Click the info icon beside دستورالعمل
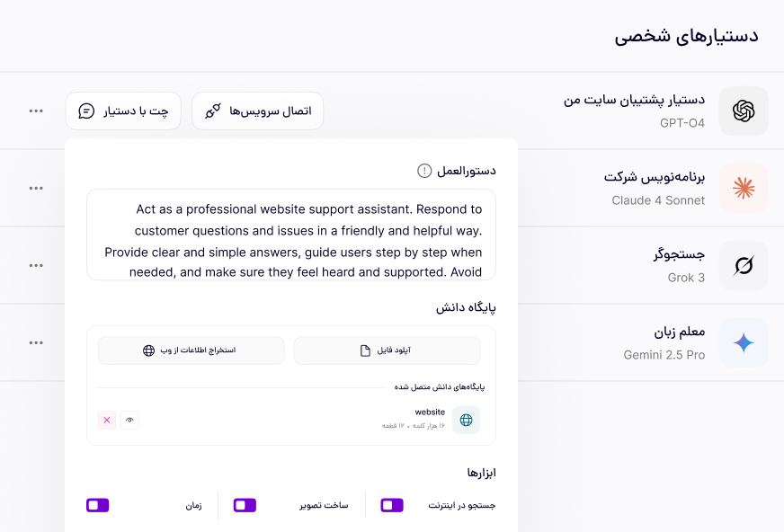Screen dimensions: 784x532 (x=424, y=171)
